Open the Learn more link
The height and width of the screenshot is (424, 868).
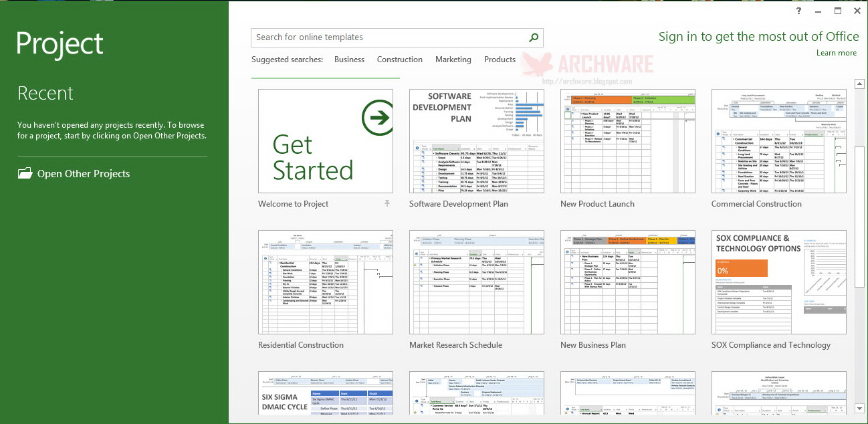837,53
